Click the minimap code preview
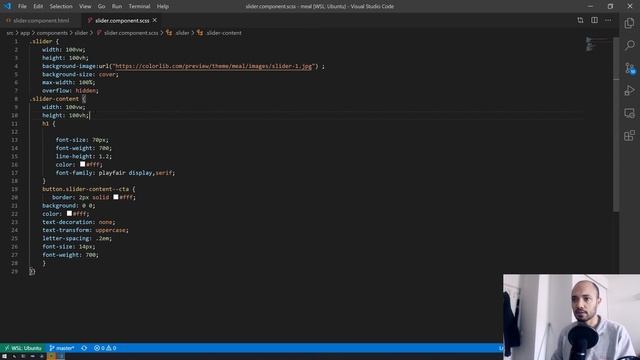 pos(598,44)
